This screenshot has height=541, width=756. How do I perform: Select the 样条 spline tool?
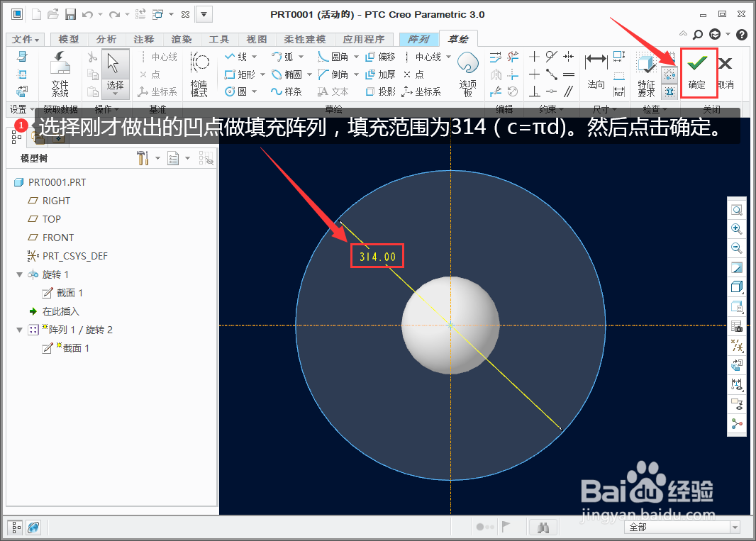pos(287,91)
